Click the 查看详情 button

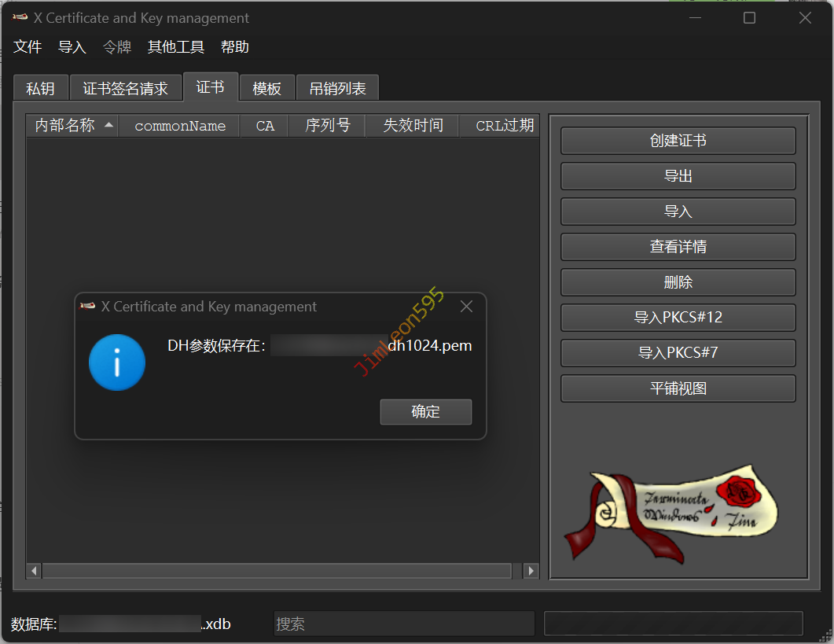point(678,247)
